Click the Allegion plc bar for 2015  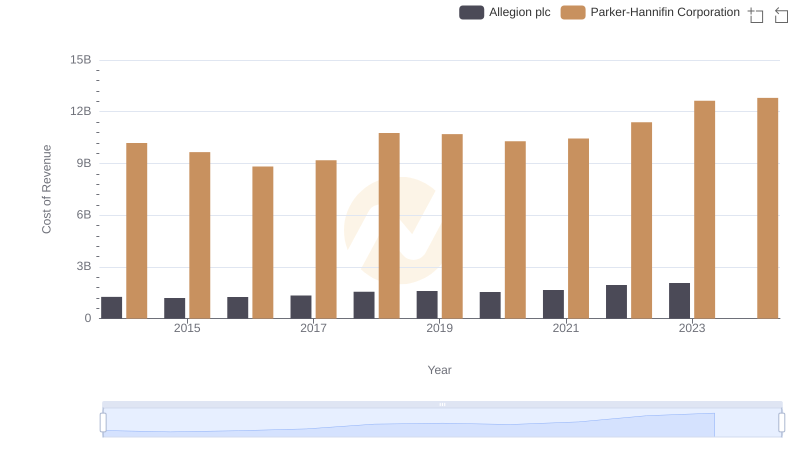[174, 309]
